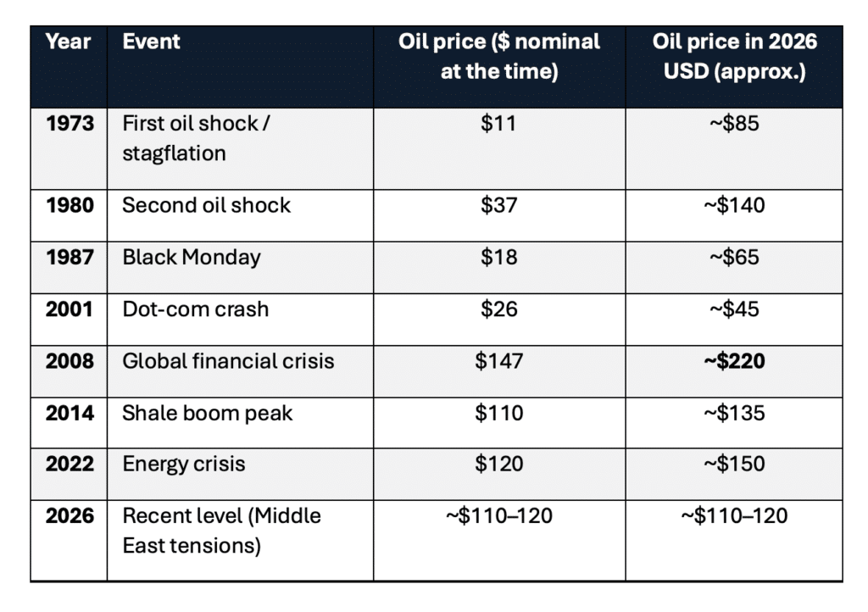Select the Black Monday event cell
The width and height of the screenshot is (868, 612).
[x=192, y=257]
